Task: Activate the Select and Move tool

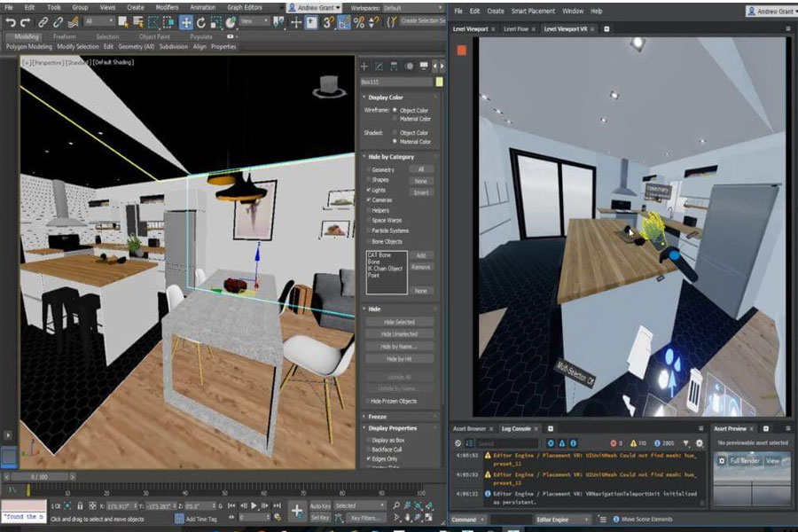Action: [186, 22]
